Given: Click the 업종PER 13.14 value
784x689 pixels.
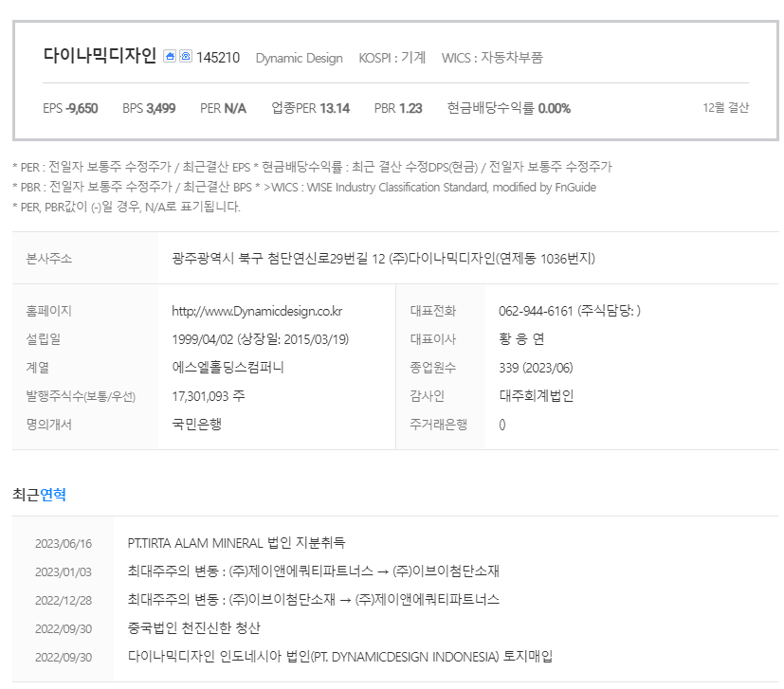Looking at the screenshot, I should pos(311,108).
